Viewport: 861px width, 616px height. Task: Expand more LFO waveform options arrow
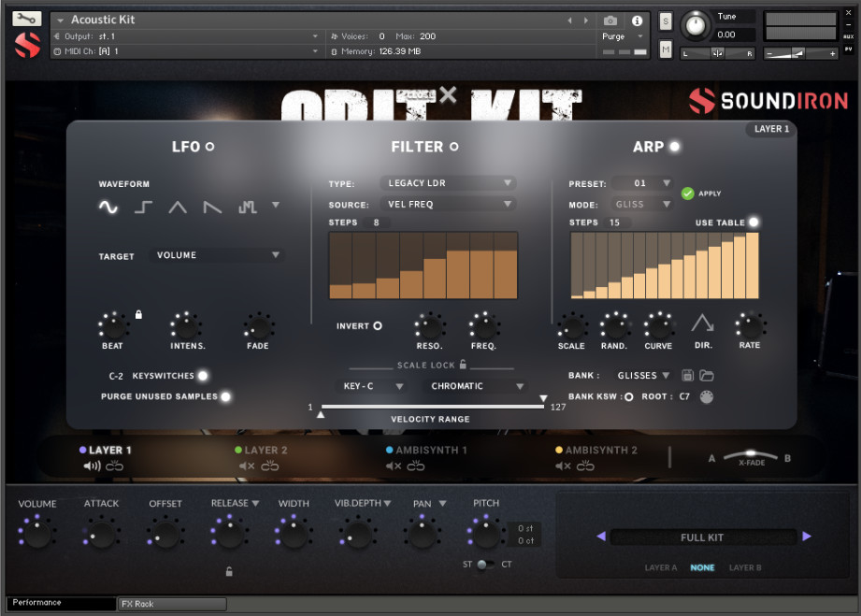(276, 205)
